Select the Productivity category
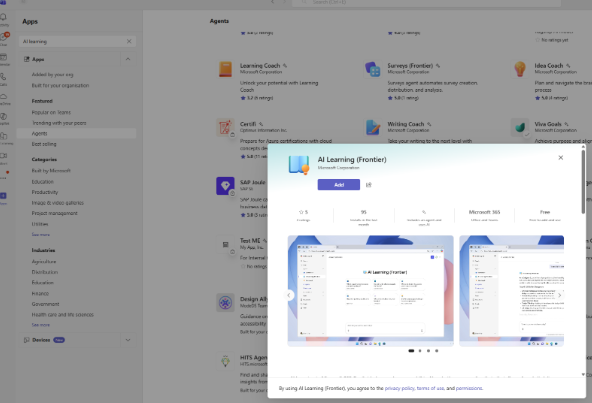The width and height of the screenshot is (592, 403). pos(45,192)
